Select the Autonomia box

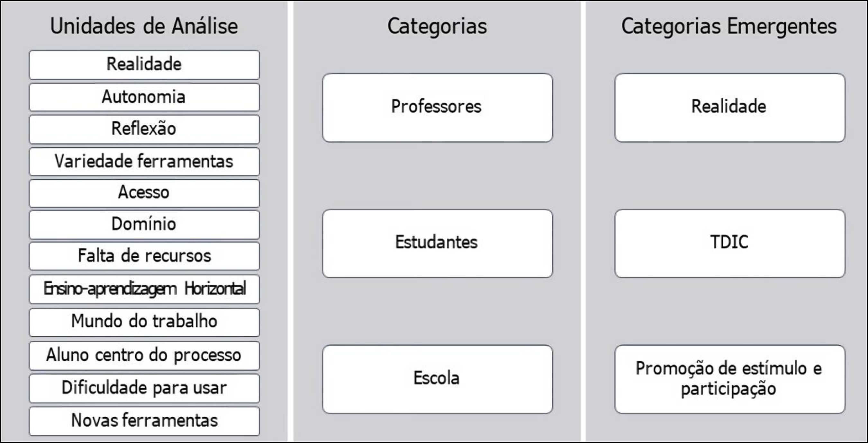144,97
